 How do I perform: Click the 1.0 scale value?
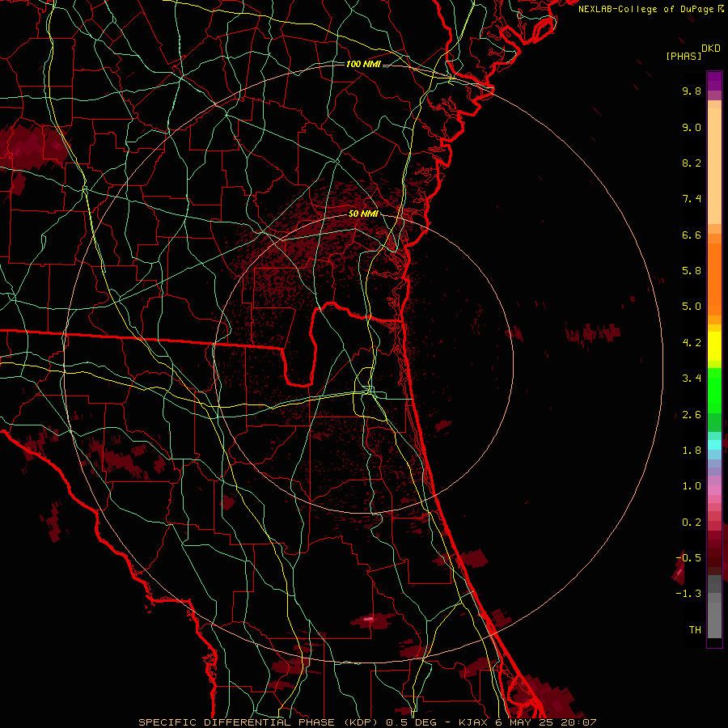[x=692, y=486]
